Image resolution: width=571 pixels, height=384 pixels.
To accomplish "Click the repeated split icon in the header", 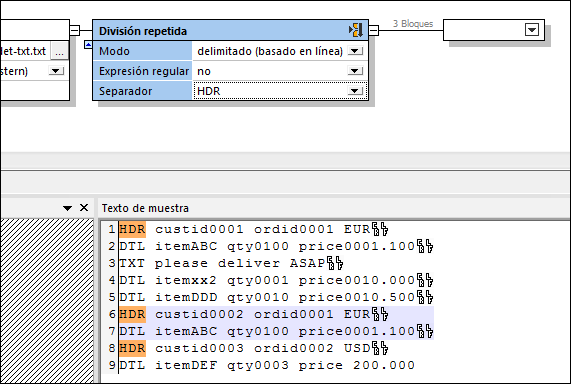I will [x=356, y=30].
